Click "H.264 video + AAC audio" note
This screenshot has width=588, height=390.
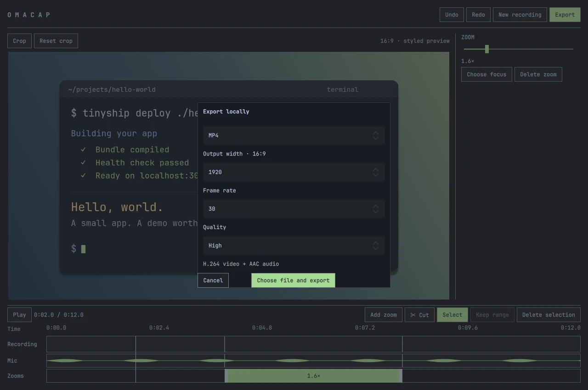[x=241, y=264]
